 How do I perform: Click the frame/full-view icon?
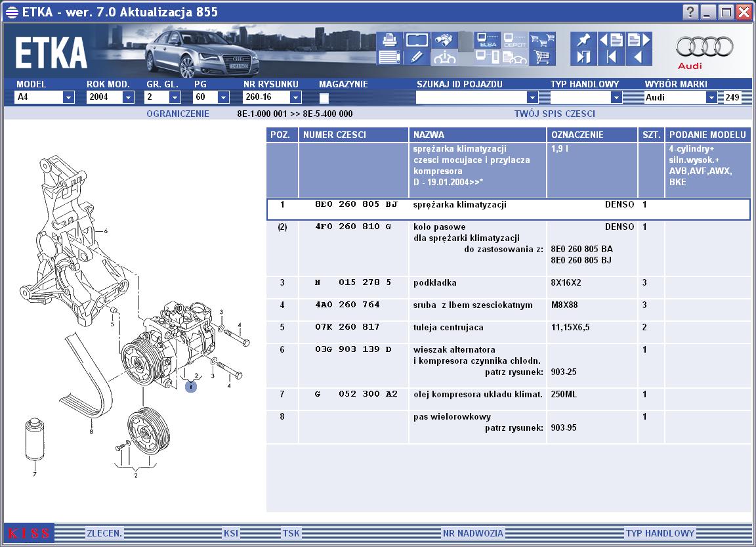pos(417,40)
